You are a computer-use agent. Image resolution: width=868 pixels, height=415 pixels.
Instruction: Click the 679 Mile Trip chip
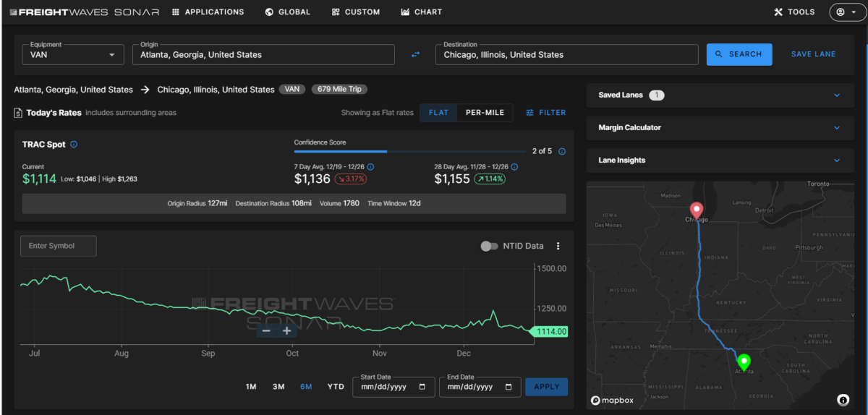tap(340, 90)
